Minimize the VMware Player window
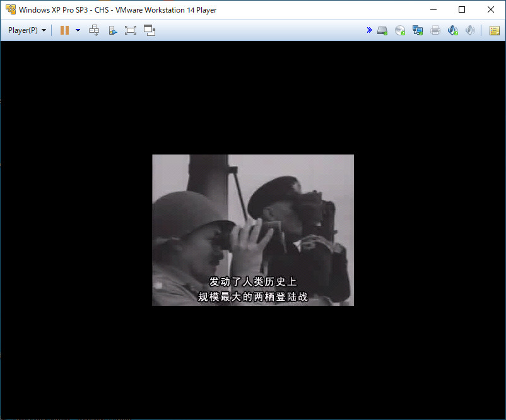The height and width of the screenshot is (420, 506). (433, 9)
